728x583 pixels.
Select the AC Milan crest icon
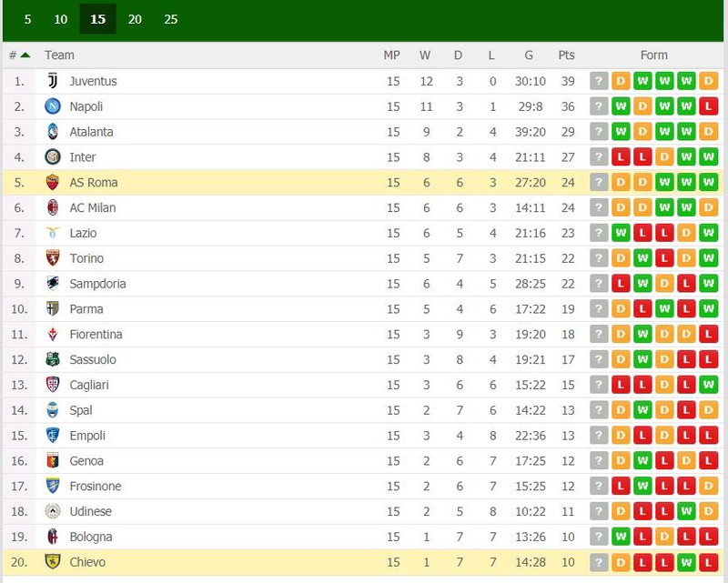click(53, 207)
